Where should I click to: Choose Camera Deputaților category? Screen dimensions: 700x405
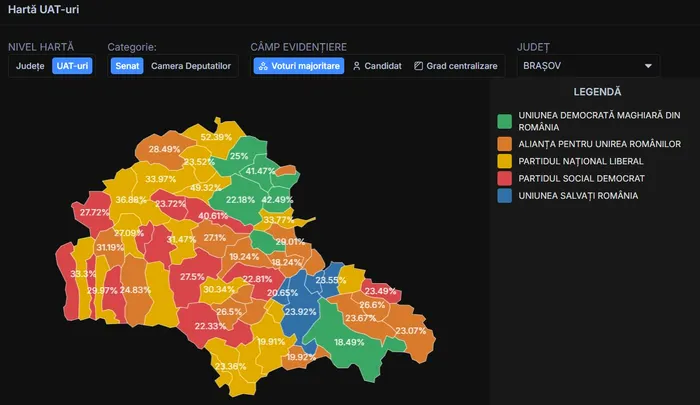[x=190, y=66]
